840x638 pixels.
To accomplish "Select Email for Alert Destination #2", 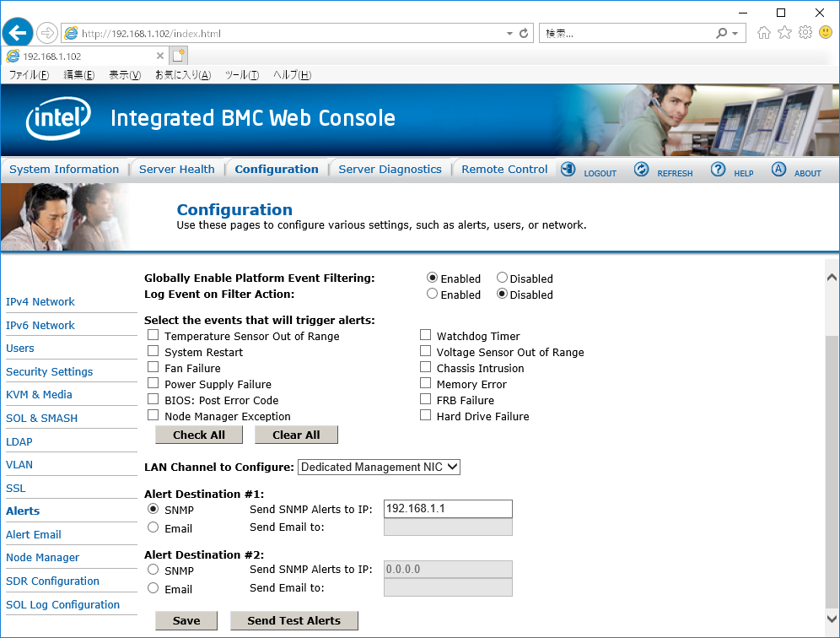I will [x=153, y=588].
